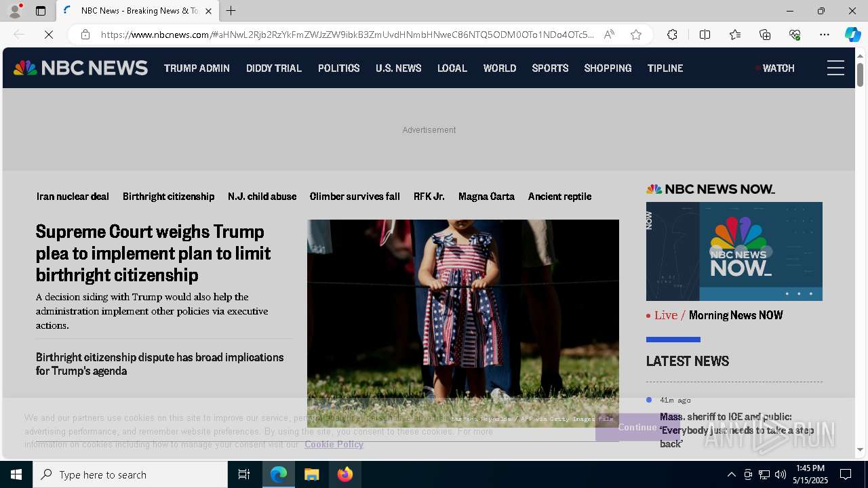Open File Explorer from taskbar
The image size is (868, 488).
pyautogui.click(x=312, y=474)
